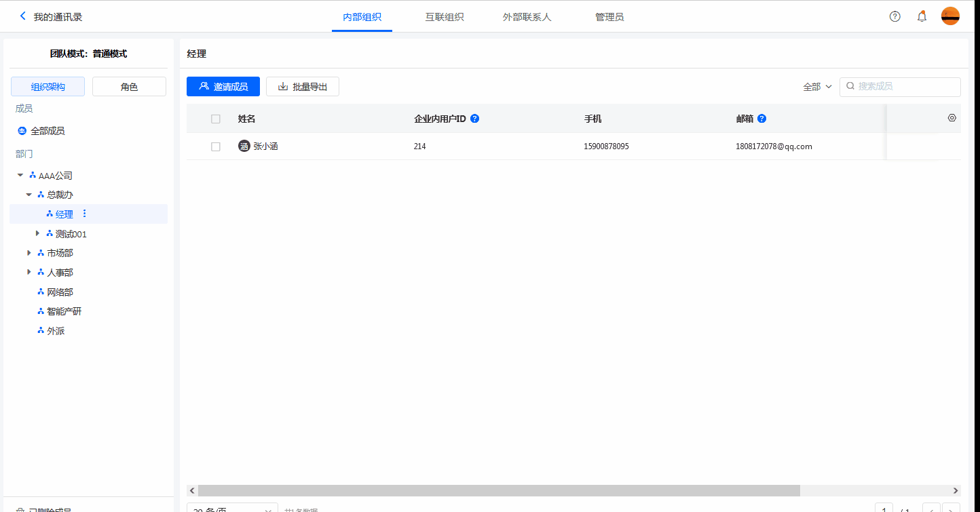
Task: Click the 邮箱 info icon
Action: click(761, 119)
